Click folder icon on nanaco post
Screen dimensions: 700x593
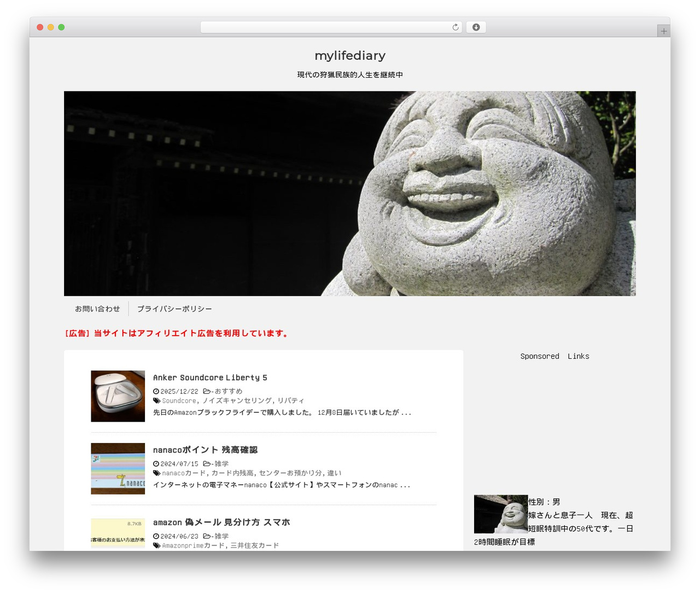207,463
